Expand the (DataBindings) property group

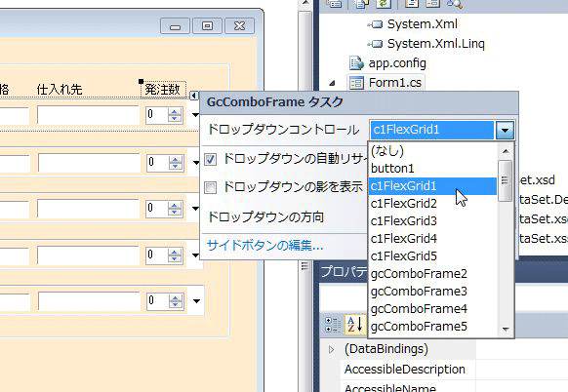click(x=331, y=349)
